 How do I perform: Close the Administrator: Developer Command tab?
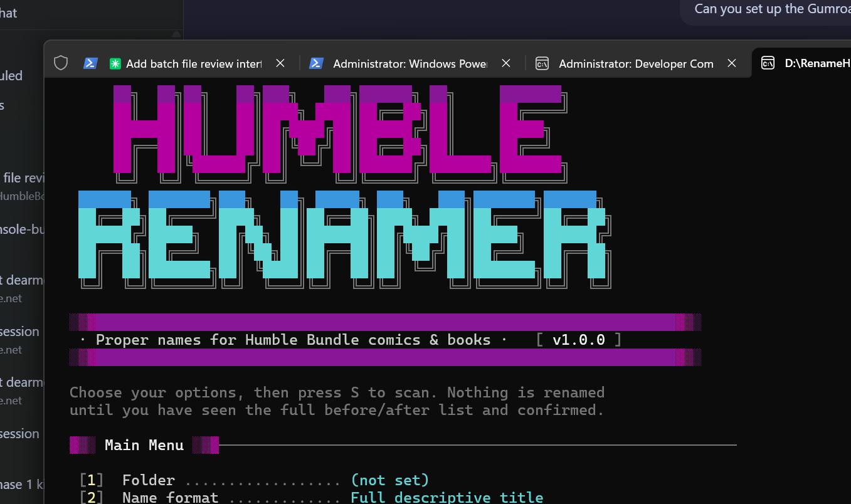coord(732,63)
